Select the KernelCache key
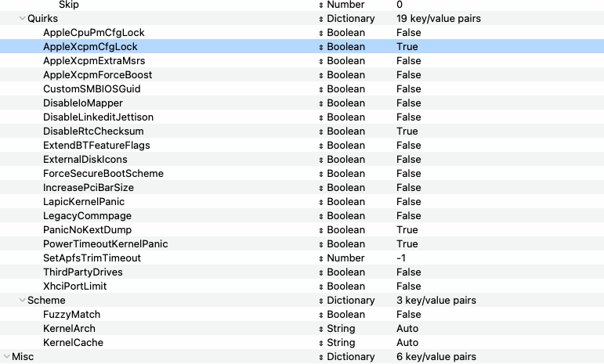 (73, 342)
